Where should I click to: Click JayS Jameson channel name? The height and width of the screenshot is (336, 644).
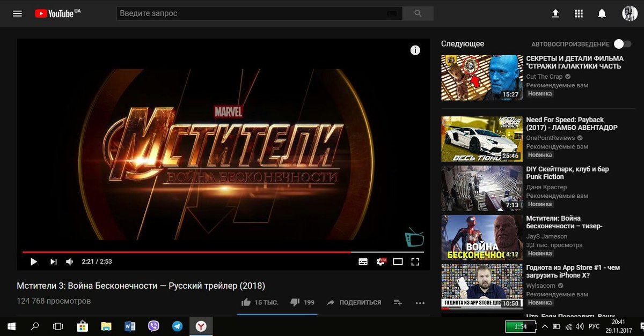click(x=546, y=236)
